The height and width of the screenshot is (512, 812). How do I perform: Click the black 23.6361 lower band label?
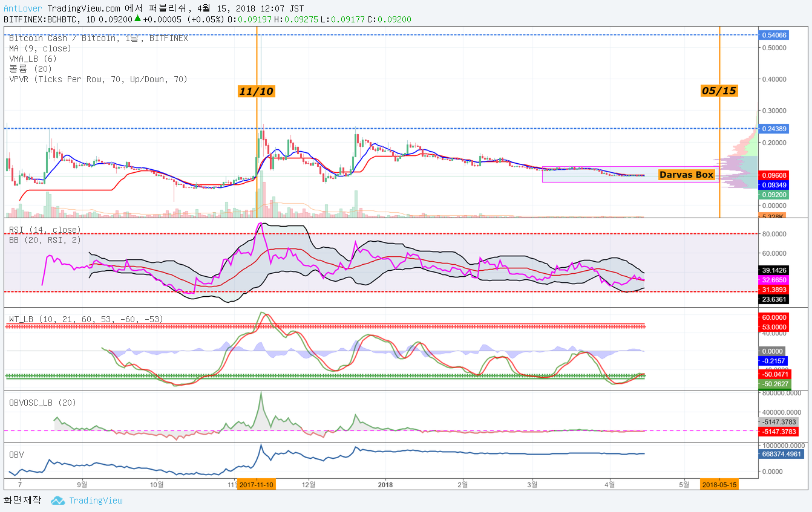pos(774,299)
